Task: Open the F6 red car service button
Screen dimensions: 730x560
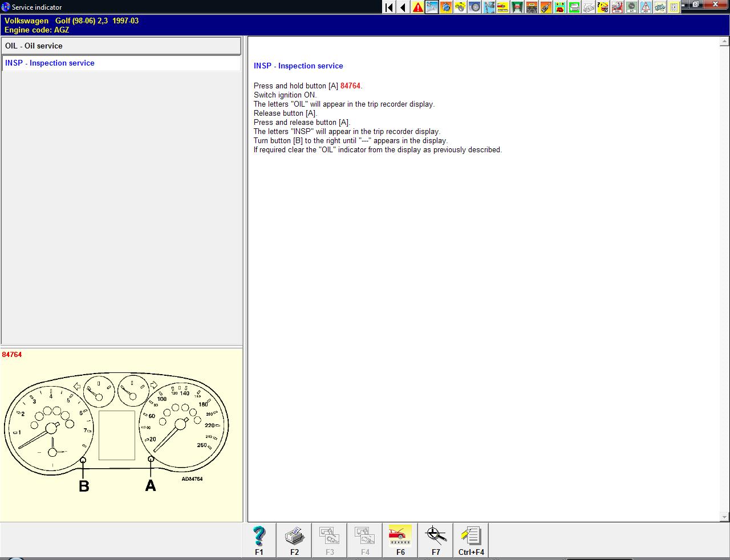Action: pyautogui.click(x=400, y=540)
